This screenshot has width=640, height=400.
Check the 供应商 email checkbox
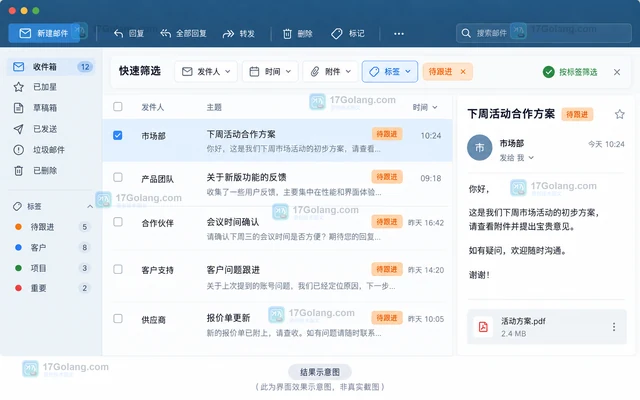click(118, 318)
